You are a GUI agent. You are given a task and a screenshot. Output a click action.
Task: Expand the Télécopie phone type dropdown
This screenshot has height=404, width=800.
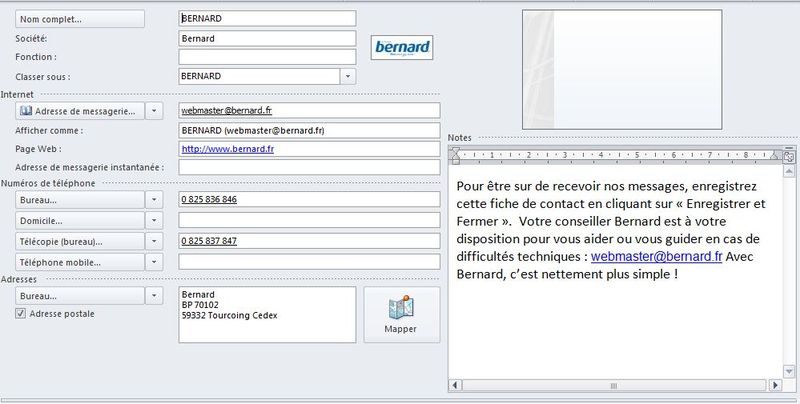pyautogui.click(x=154, y=242)
